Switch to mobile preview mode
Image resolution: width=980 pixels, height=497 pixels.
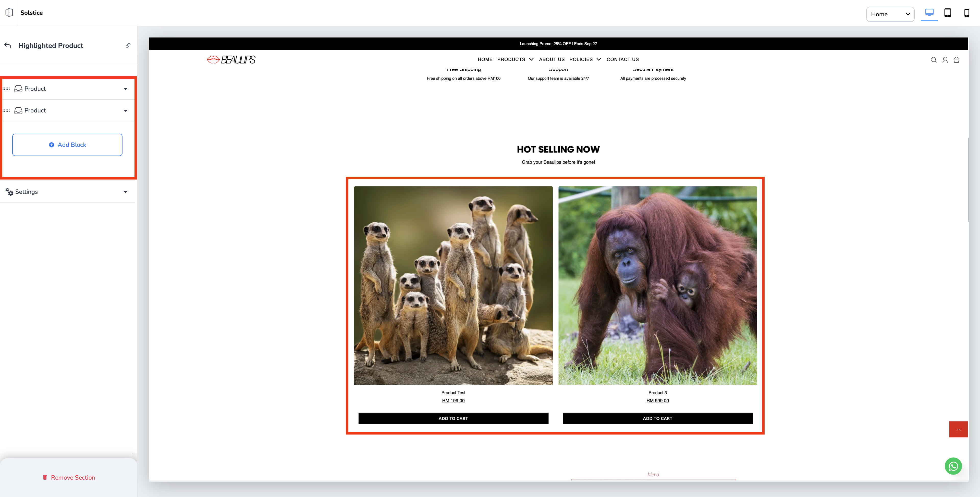coord(966,13)
